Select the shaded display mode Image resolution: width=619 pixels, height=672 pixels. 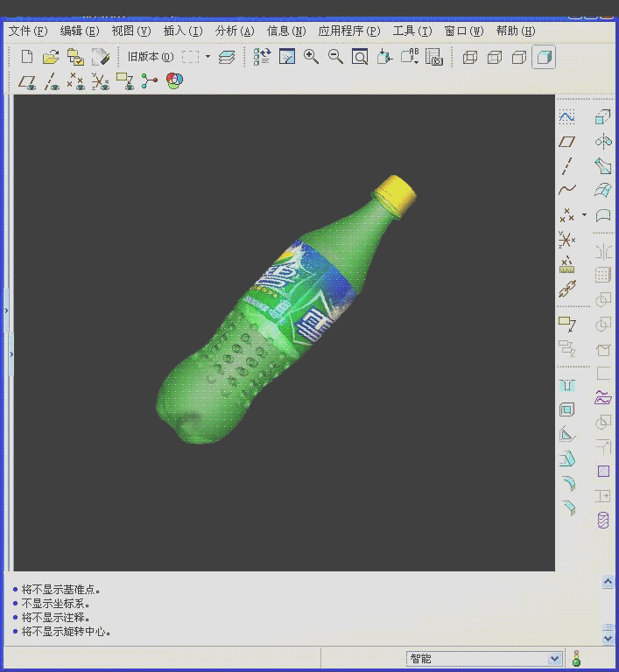tap(544, 57)
